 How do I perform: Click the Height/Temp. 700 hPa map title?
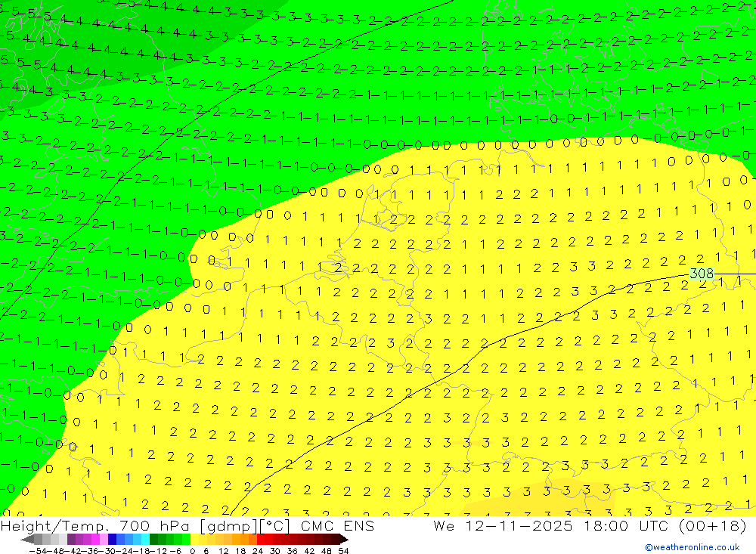pos(97,525)
